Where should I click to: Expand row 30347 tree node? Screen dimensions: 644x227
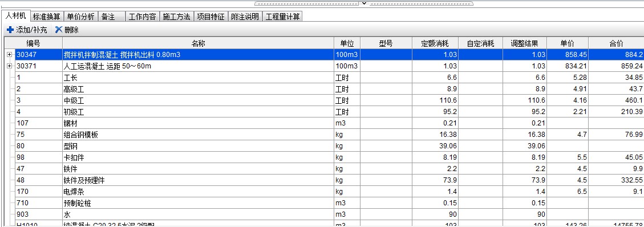coord(10,55)
